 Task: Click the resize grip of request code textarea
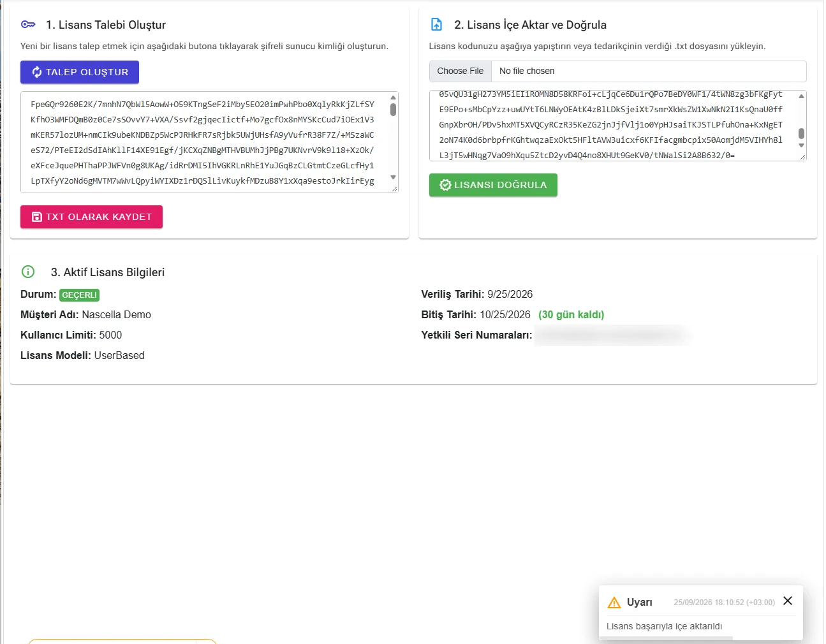tap(394, 188)
